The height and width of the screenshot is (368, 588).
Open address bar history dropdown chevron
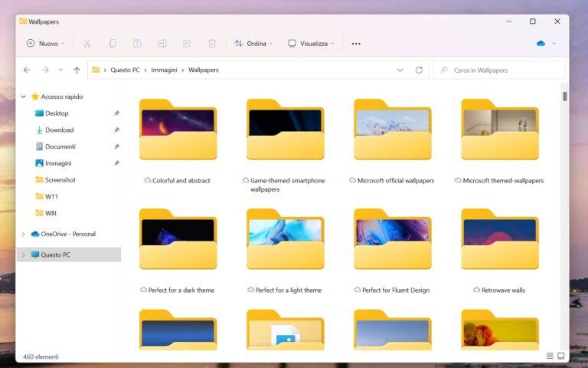[400, 70]
